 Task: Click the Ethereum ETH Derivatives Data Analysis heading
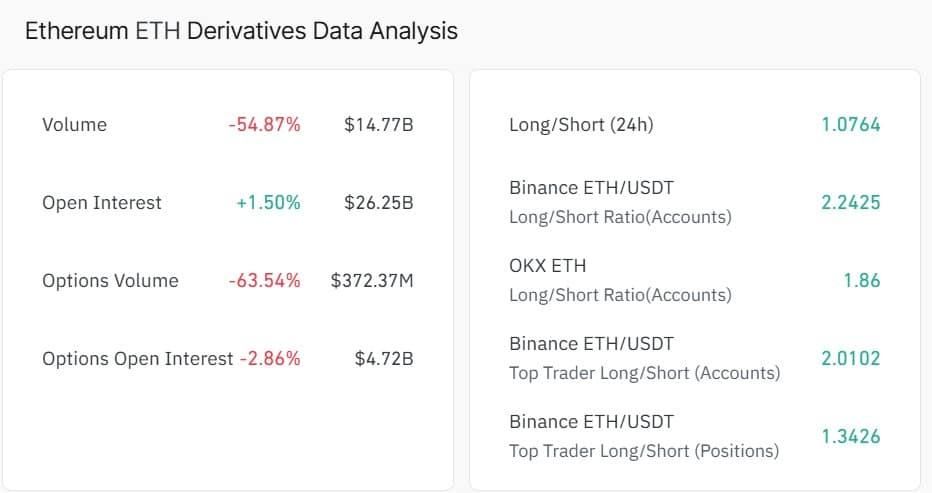(241, 31)
